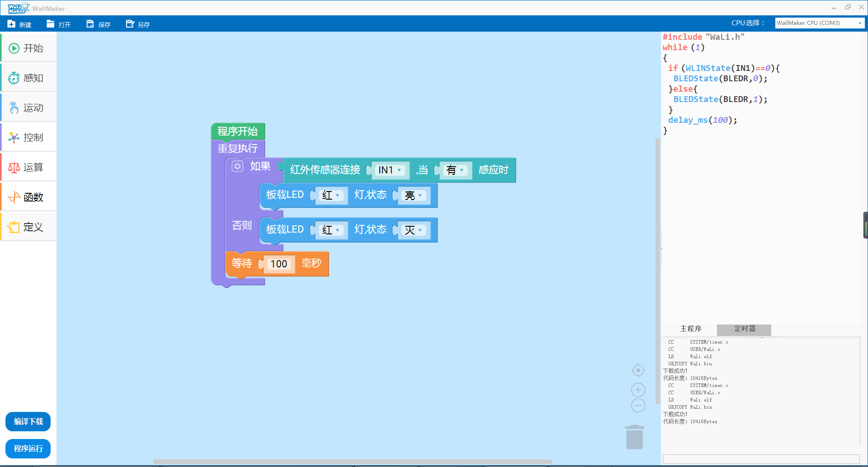
Task: Click the trash can icon on the workspace
Action: [634, 437]
